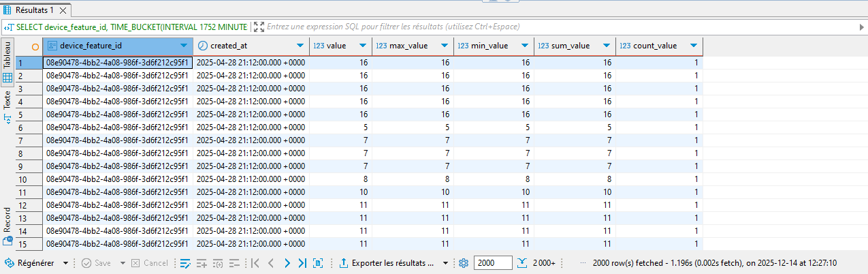Switch to the Résultats 1 tab

[x=35, y=10]
